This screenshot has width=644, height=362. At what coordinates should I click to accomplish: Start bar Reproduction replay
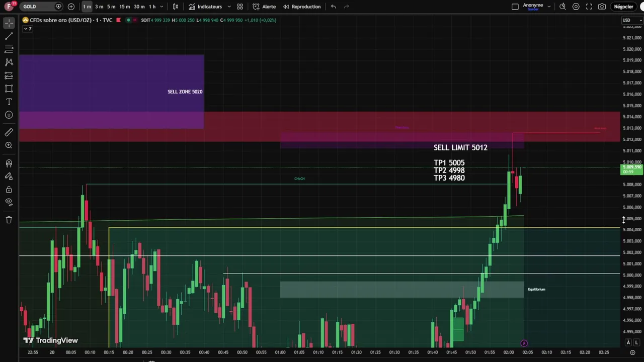tap(301, 7)
